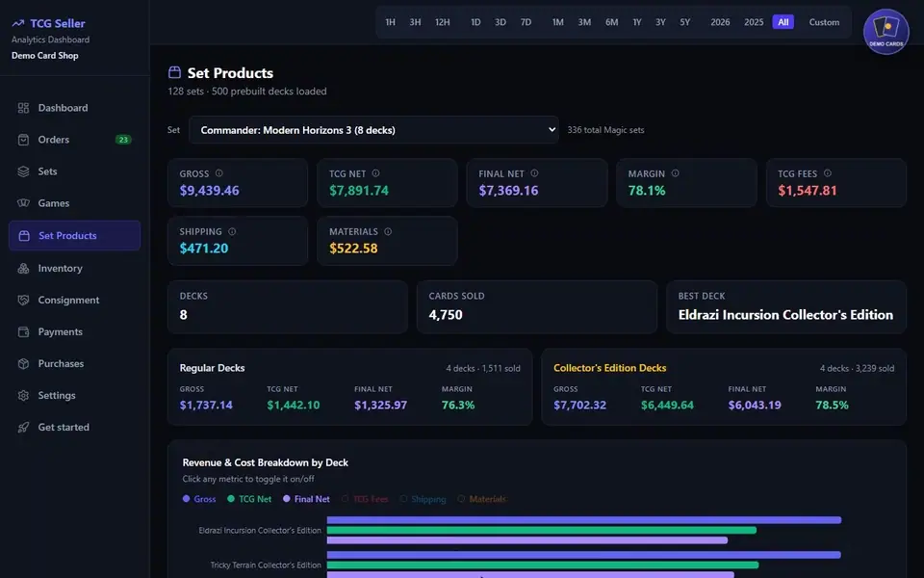Viewport: 924px width, 578px height.
Task: Click the Games cards icon
Action: click(x=23, y=203)
